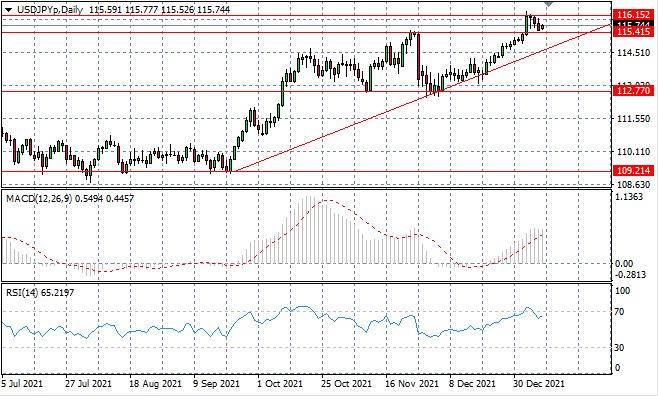Viewport: 659px width, 396px height.
Task: Click the 18 Aug 2021 date label
Action: pyautogui.click(x=155, y=384)
